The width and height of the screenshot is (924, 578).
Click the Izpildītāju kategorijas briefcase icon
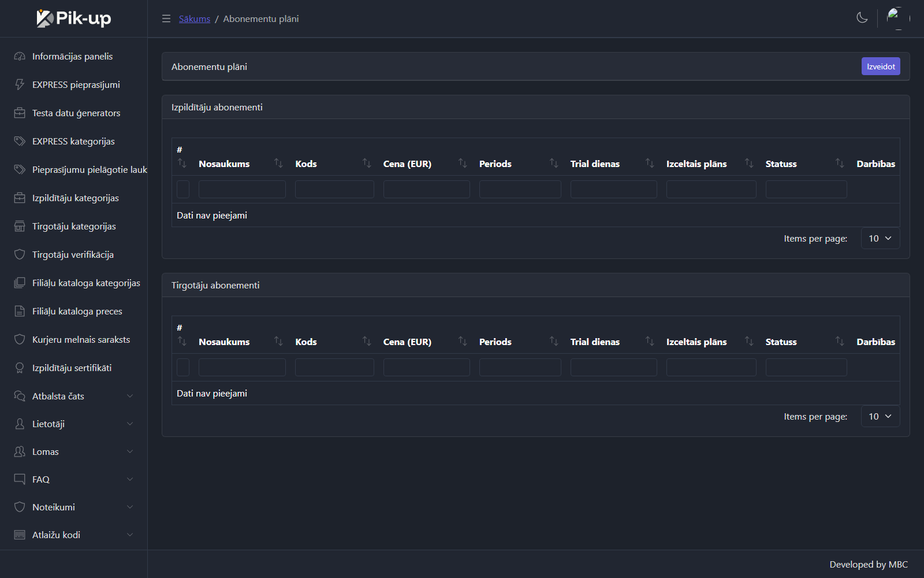(x=20, y=198)
